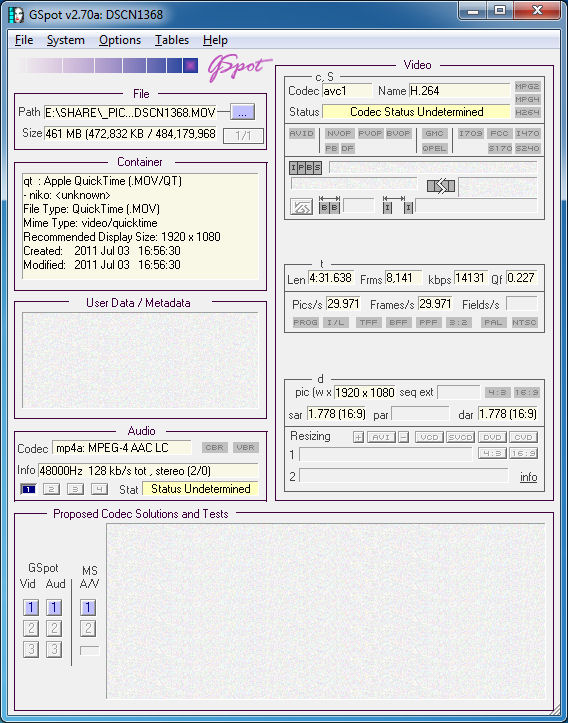Click the BVOP indicator

[398, 133]
